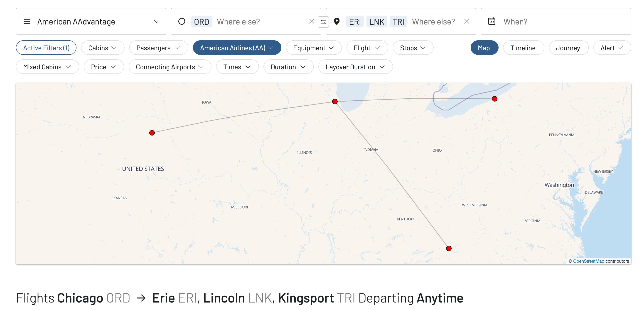This screenshot has height=310, width=644.
Task: Click the circle icon in the origin field
Action: click(x=182, y=22)
